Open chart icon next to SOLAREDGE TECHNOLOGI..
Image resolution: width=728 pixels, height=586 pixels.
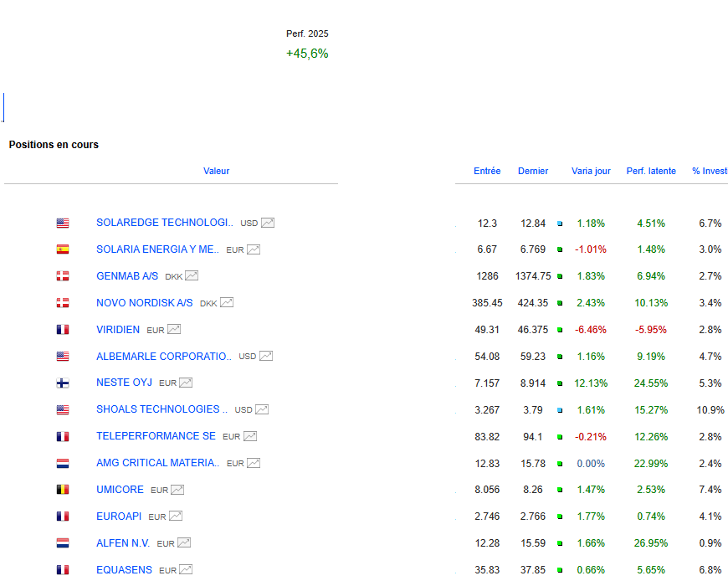[x=268, y=223]
